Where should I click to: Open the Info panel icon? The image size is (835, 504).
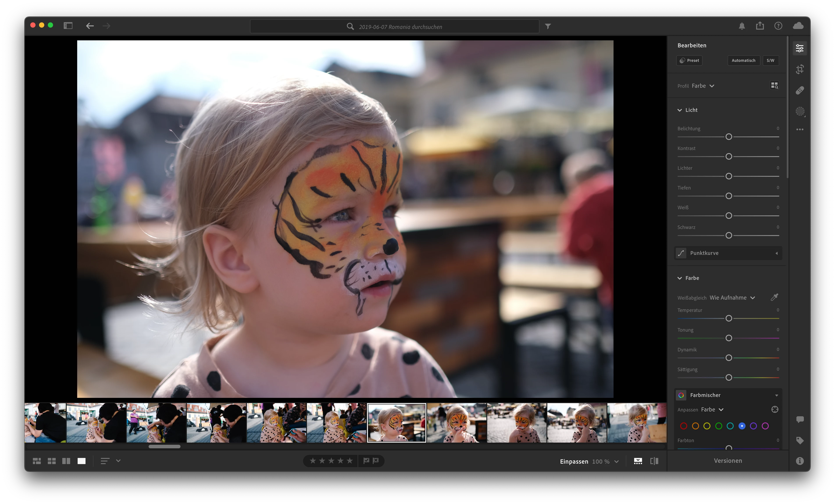tap(800, 461)
